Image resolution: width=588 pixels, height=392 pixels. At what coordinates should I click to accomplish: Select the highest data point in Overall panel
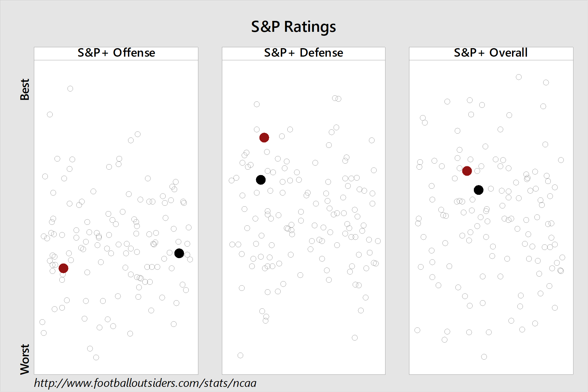tap(519, 77)
